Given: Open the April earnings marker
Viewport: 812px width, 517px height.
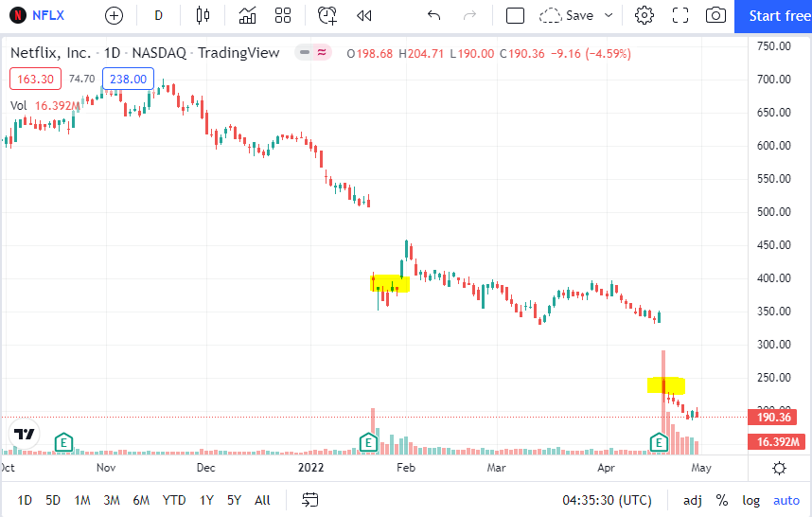Looking at the screenshot, I should click(x=659, y=442).
